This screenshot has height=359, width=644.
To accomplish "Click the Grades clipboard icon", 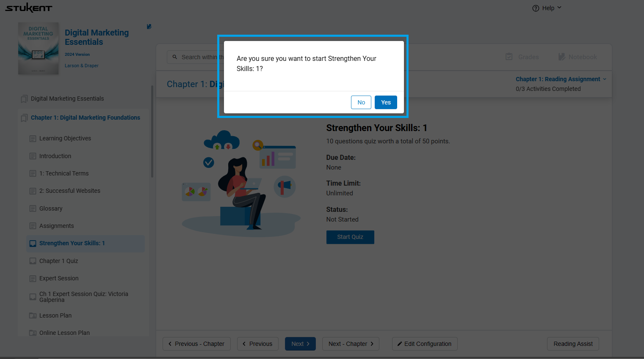I will click(x=509, y=57).
